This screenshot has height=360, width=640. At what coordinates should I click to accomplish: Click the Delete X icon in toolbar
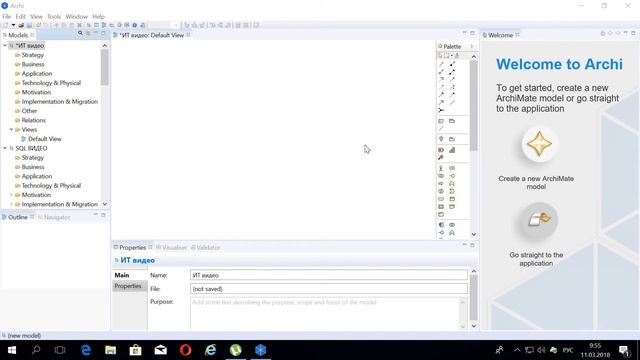click(80, 25)
